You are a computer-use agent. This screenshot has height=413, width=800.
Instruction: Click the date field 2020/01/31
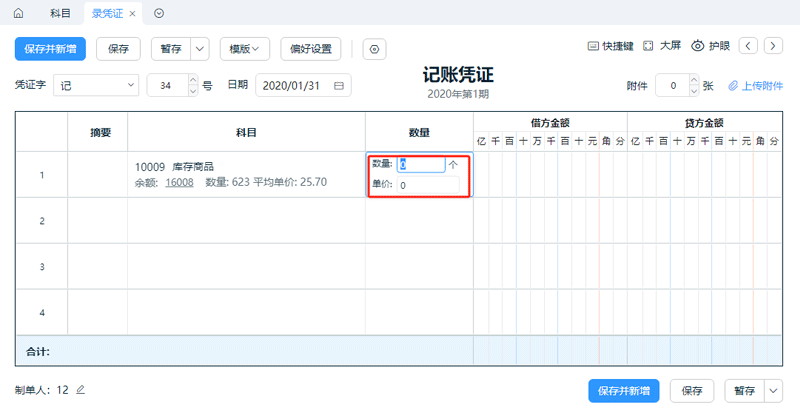click(x=303, y=85)
